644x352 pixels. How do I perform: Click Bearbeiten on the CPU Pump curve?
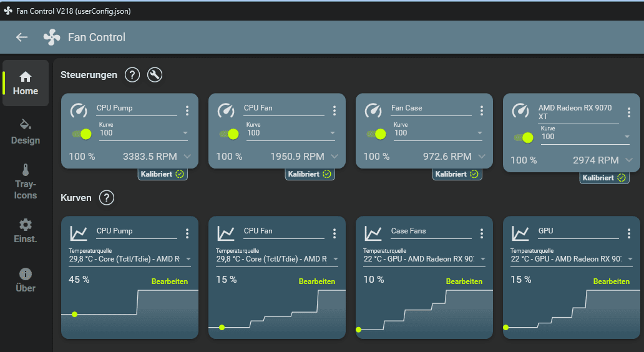[170, 281]
